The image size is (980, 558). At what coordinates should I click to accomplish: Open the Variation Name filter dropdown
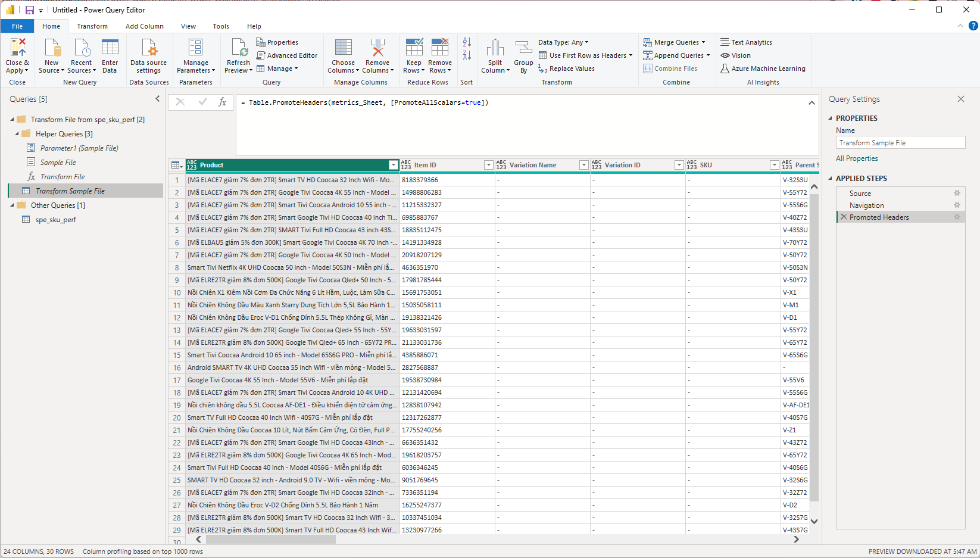click(x=583, y=165)
